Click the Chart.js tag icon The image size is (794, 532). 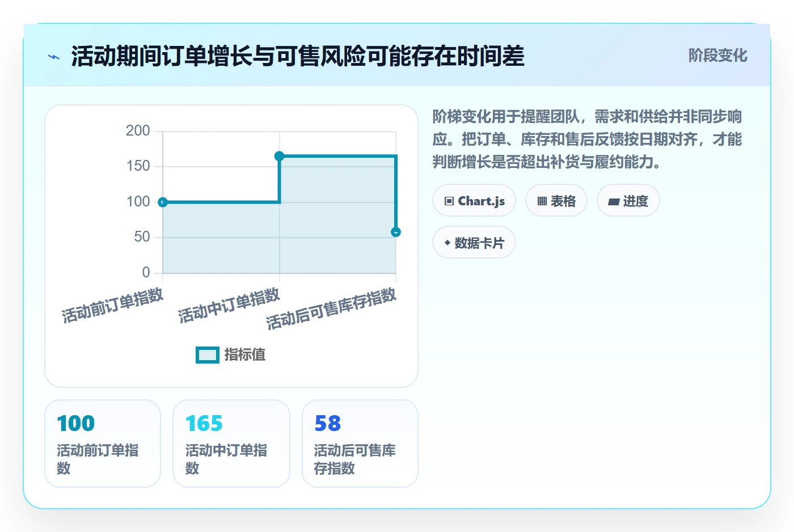point(449,201)
